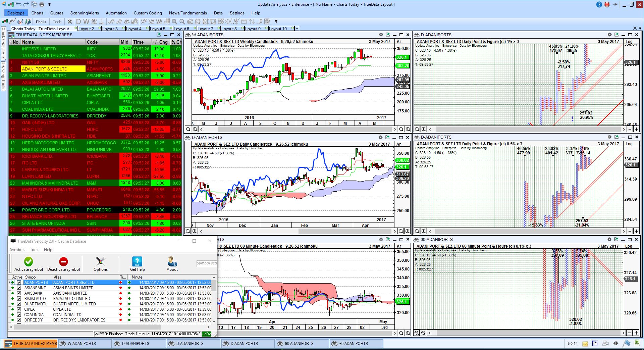Screen dimensions: 644x350
Task: Expand the 0.5% x 3 chart with the plus button
Action: pyautogui.click(x=636, y=231)
